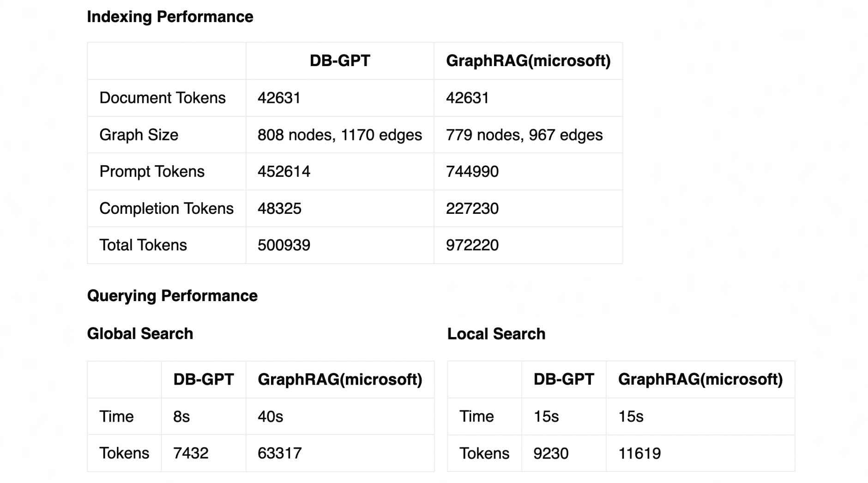
Task: Click the Completion Tokens value 227230
Action: [x=472, y=209]
